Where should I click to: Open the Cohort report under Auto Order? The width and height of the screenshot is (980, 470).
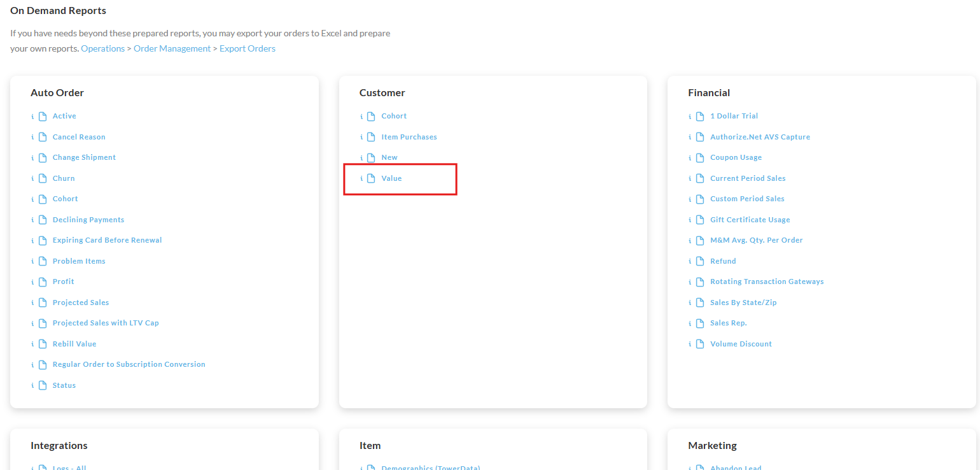point(66,199)
